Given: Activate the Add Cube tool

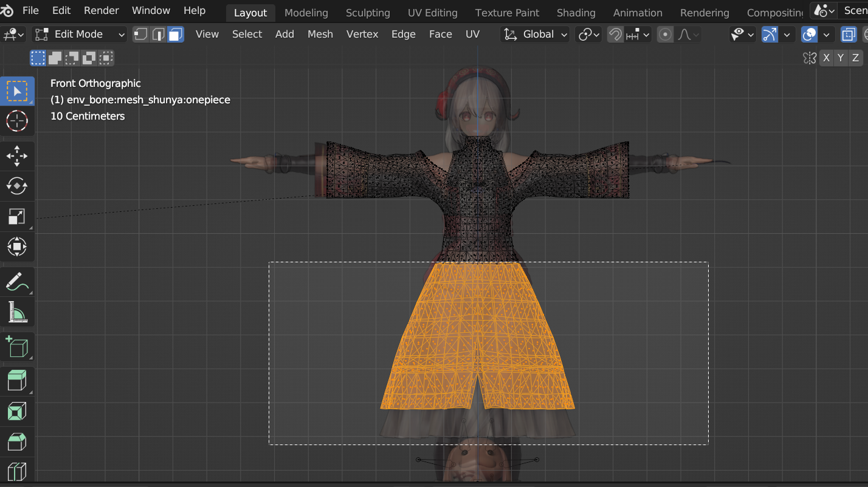Looking at the screenshot, I should tap(17, 346).
